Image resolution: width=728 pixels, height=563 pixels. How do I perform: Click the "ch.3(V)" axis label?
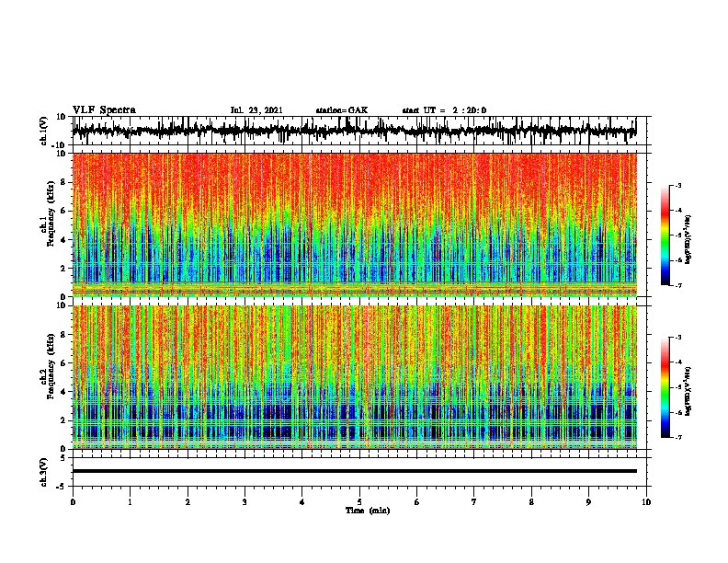click(x=43, y=472)
